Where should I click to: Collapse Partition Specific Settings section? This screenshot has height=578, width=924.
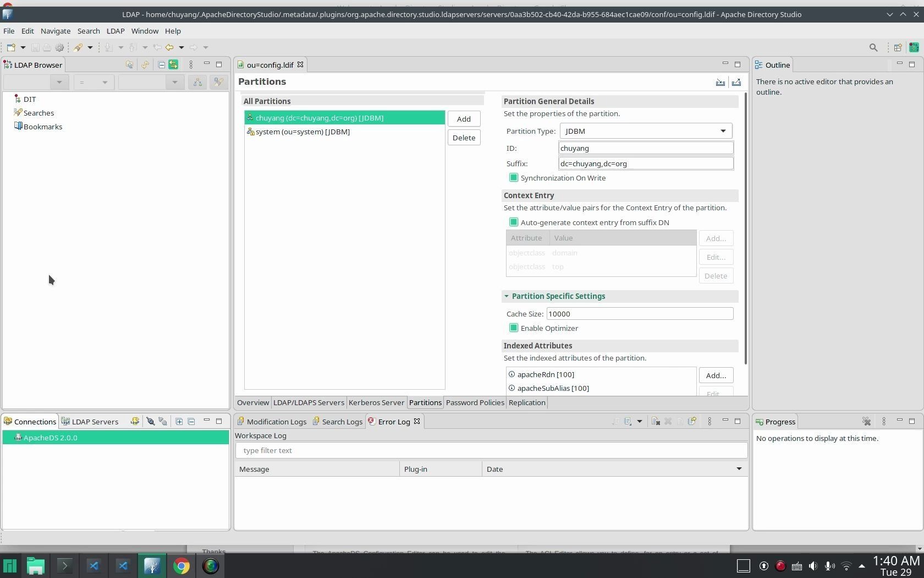click(x=506, y=296)
